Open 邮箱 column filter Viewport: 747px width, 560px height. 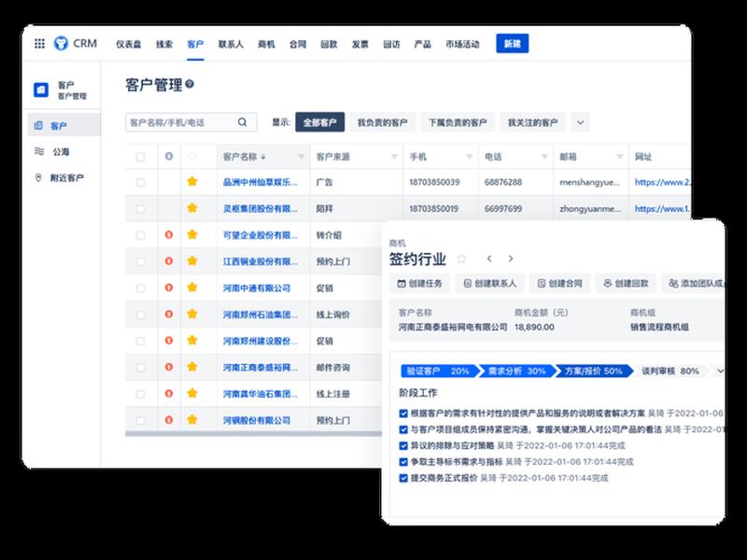tap(619, 157)
